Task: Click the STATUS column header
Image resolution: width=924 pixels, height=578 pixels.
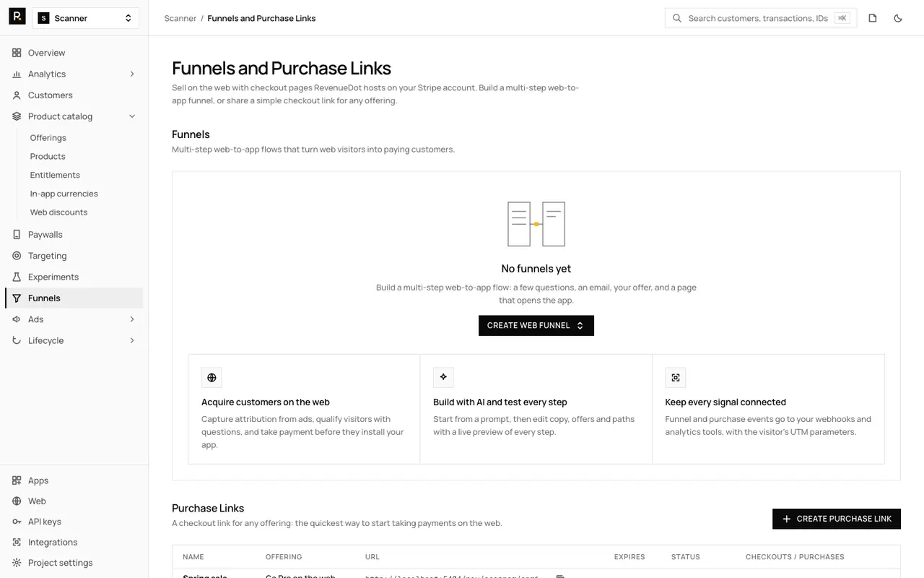Action: pos(686,557)
